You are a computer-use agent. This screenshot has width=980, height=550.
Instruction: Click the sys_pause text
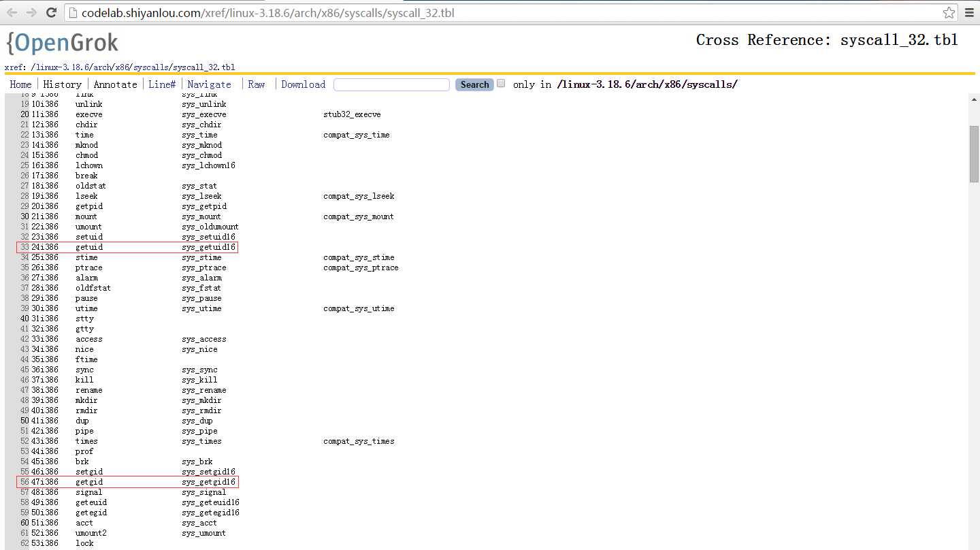[201, 298]
